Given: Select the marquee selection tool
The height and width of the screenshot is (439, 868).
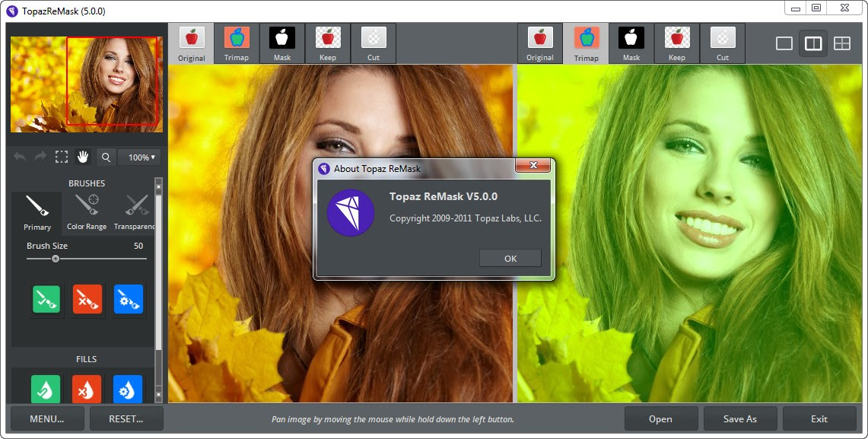Looking at the screenshot, I should (x=62, y=157).
